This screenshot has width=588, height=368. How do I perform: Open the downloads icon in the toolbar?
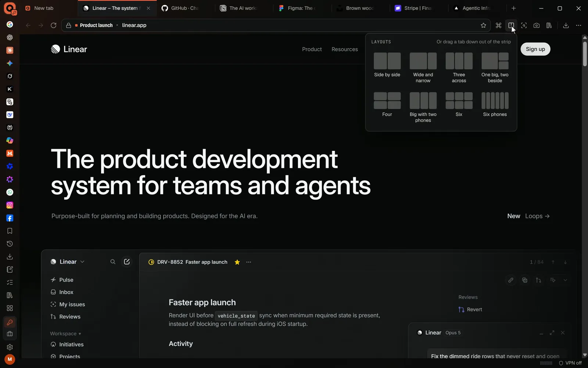[x=566, y=25]
